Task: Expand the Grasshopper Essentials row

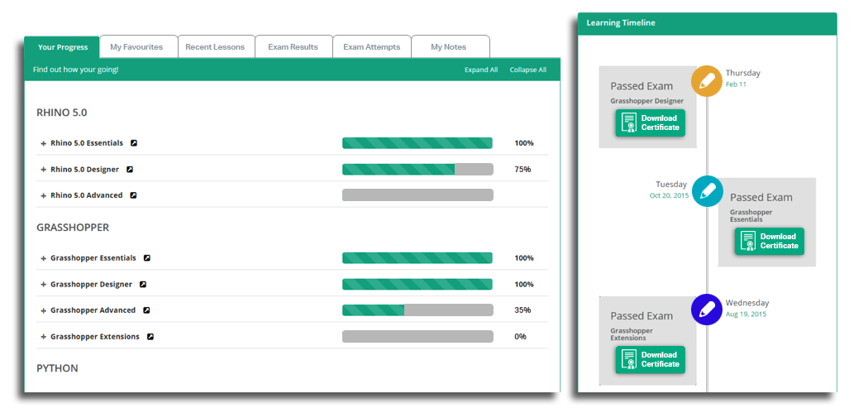Action: [43, 258]
